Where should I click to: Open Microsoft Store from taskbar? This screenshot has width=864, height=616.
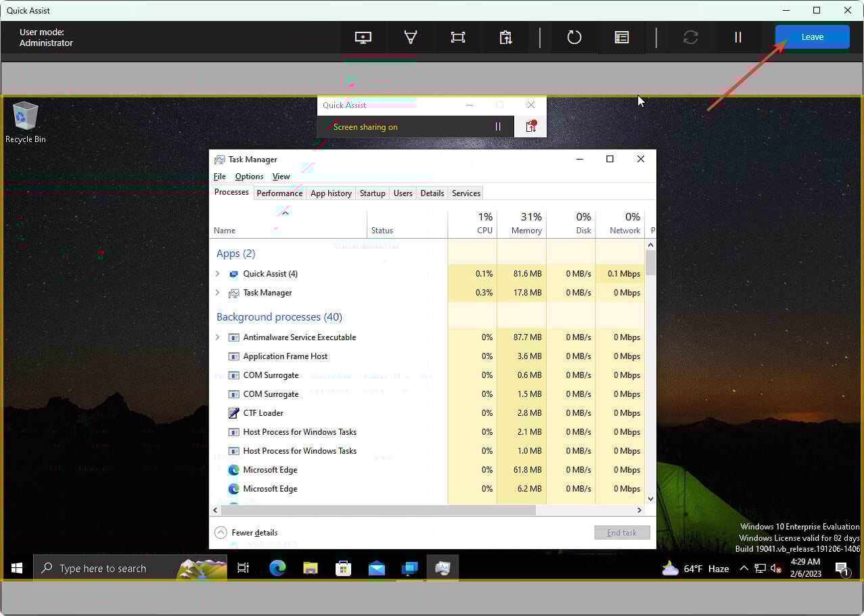pyautogui.click(x=344, y=568)
